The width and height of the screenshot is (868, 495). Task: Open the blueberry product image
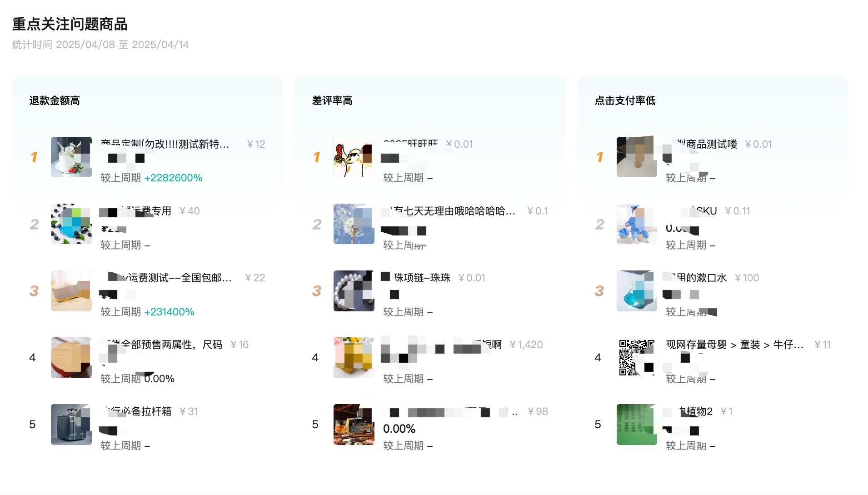click(71, 224)
